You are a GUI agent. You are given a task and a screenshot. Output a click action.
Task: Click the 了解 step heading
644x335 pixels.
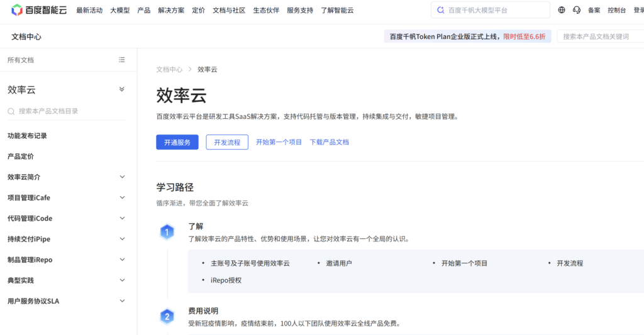[196, 226]
